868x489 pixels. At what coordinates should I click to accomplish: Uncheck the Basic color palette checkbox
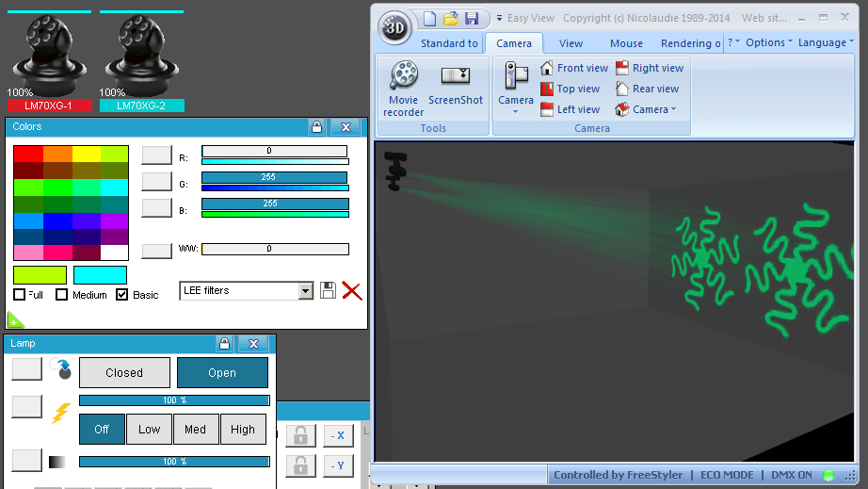click(121, 295)
